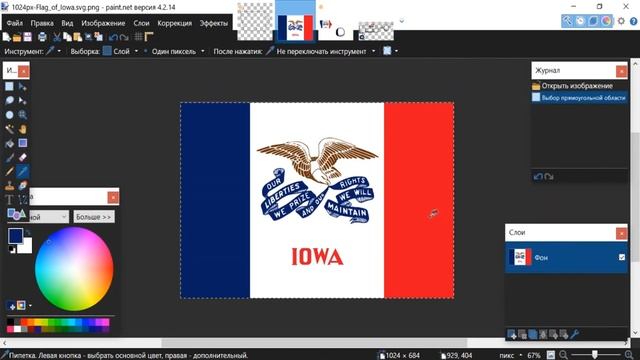This screenshot has width=640, height=360.
Task: Select the Magic Wand tool
Action: click(x=9, y=129)
